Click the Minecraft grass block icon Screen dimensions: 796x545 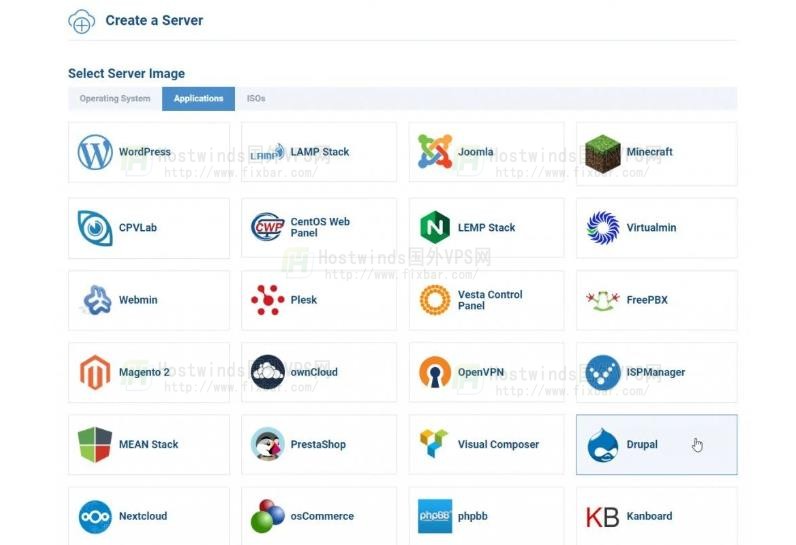603,153
